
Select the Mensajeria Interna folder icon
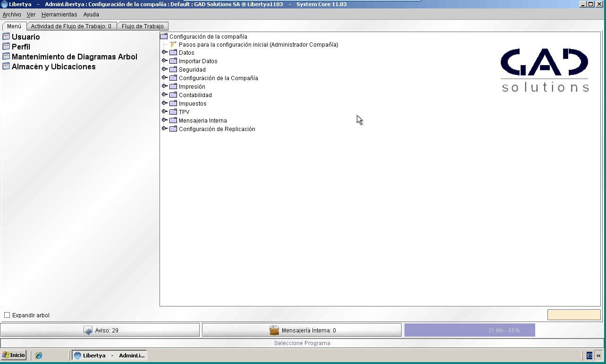[173, 121]
